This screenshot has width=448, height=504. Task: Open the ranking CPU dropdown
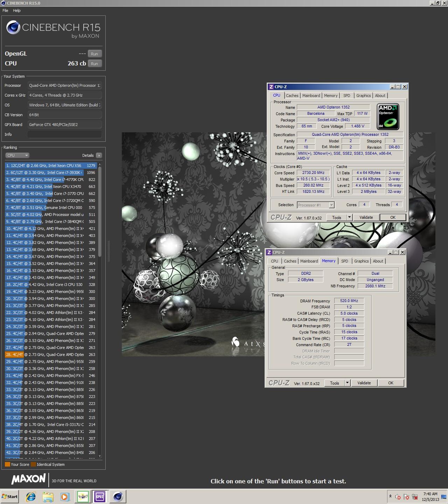click(17, 155)
